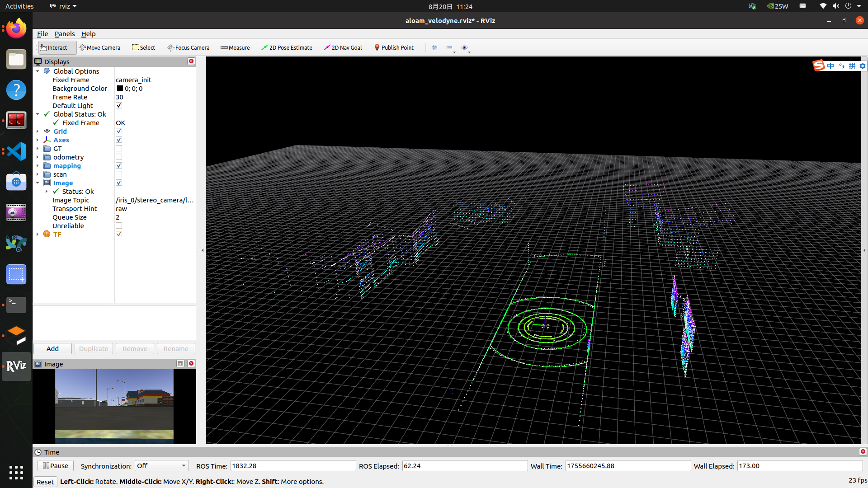868x488 pixels.
Task: Click the camera image preview thumbnail
Action: [114, 406]
